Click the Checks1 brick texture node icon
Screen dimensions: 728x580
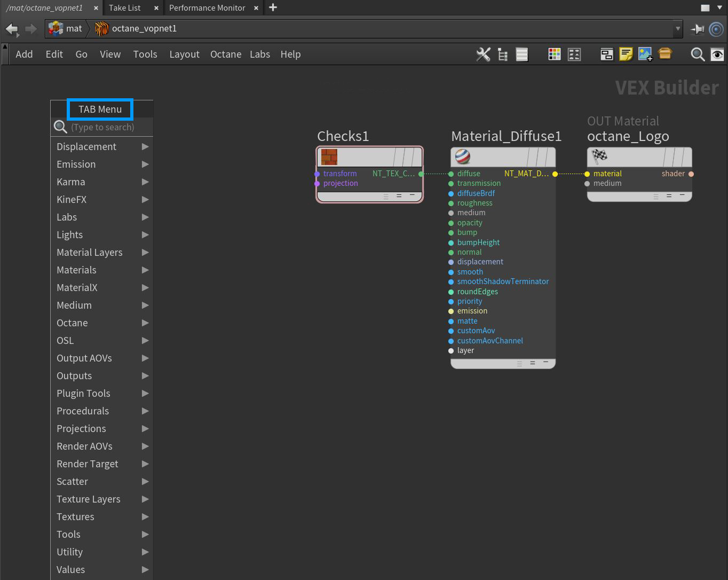329,157
